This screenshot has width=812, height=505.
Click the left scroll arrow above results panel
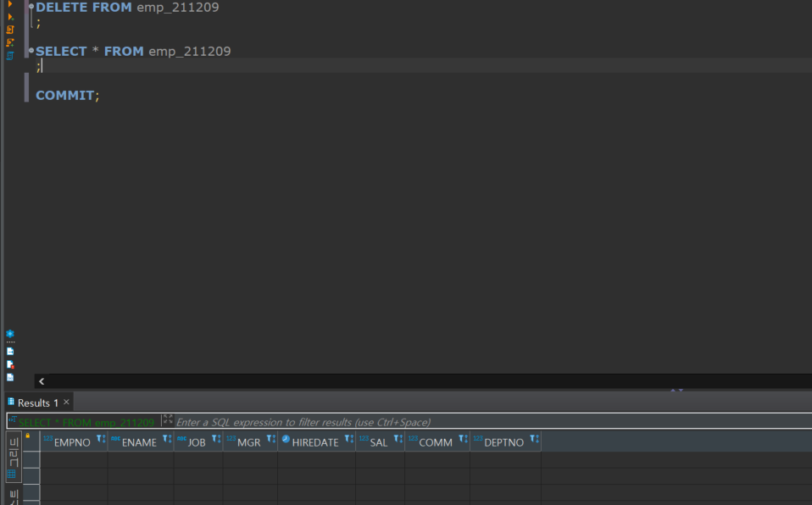42,380
